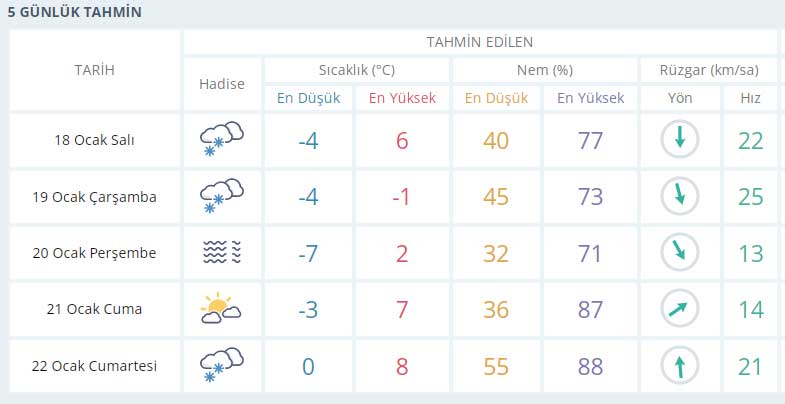Select the TARİH column header
This screenshot has width=785, height=404.
pos(95,70)
